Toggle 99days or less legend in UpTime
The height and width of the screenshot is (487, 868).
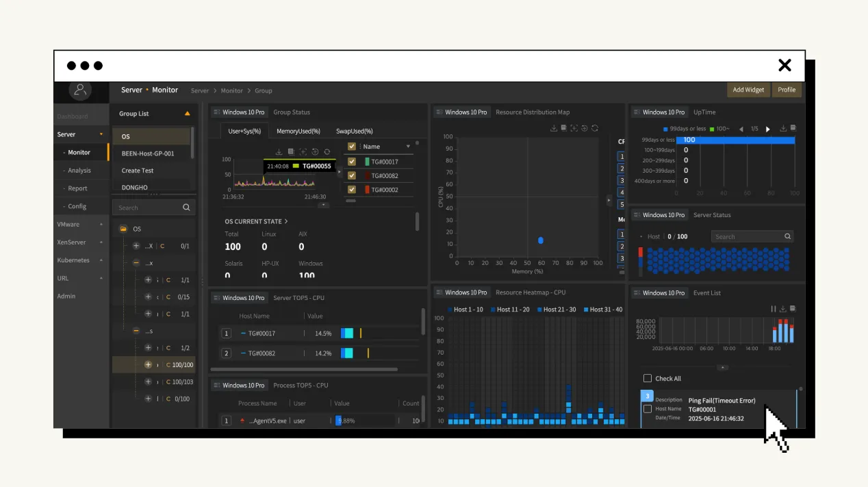pos(685,129)
